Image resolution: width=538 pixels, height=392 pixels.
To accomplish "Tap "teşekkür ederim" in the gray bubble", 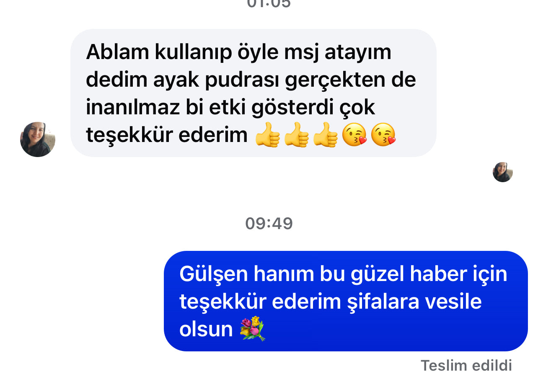I will click(x=167, y=135).
